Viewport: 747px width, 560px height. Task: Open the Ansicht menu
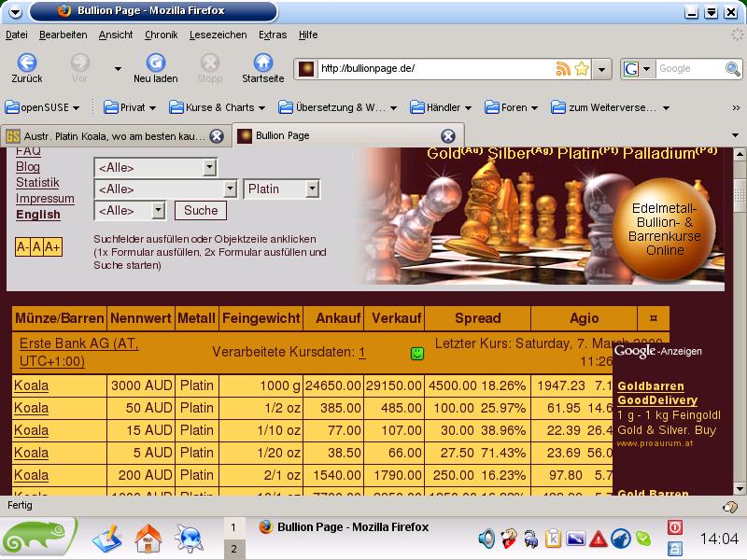(x=116, y=35)
